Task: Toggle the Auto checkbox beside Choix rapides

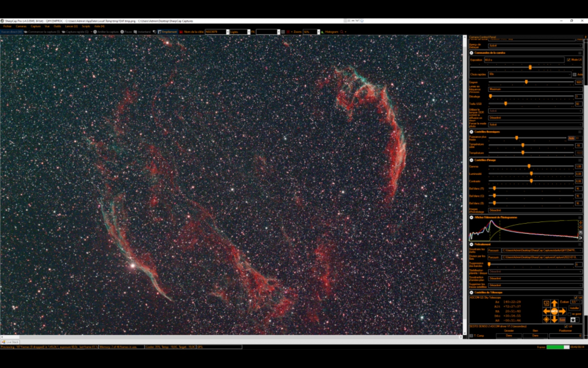Action: [x=575, y=75]
